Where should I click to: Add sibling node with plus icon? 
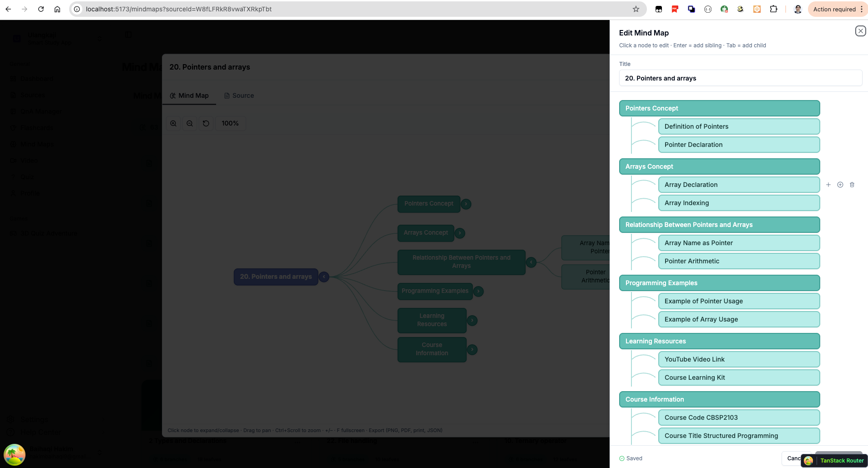pos(828,185)
